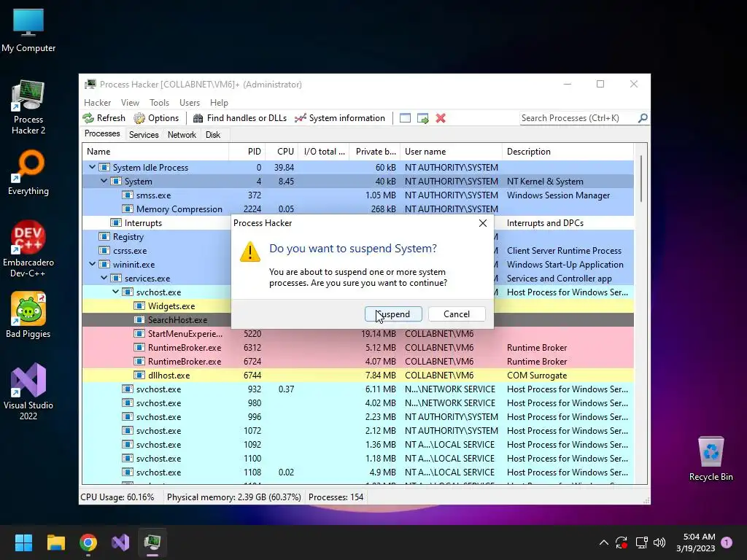Screen dimensions: 747x560
Task: Switch to the Services tab
Action: click(144, 135)
